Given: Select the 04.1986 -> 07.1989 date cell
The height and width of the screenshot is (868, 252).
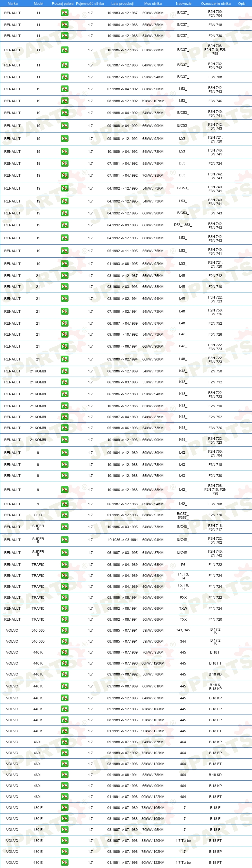Looking at the screenshot, I should click(x=122, y=808).
